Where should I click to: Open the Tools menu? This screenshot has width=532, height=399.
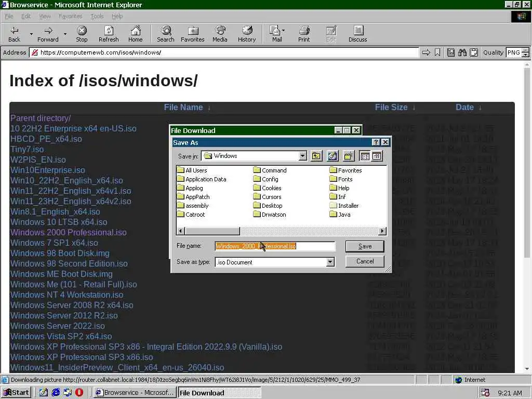tap(97, 16)
